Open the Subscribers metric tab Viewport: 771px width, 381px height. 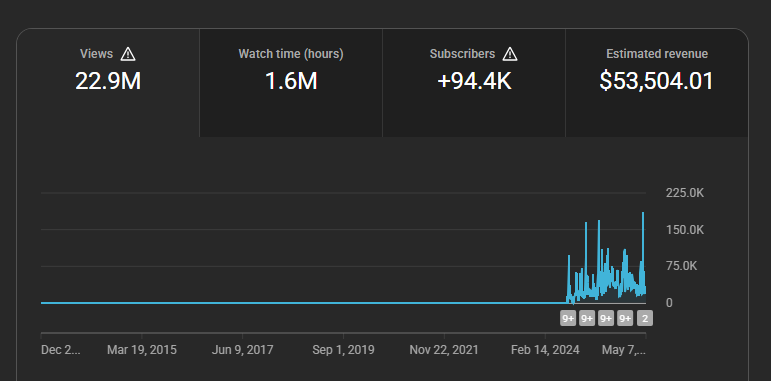click(474, 83)
